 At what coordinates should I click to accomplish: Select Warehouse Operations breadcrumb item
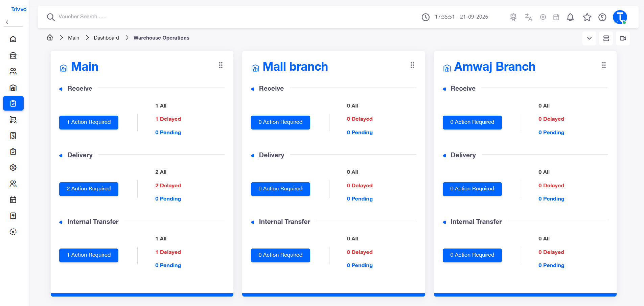[161, 38]
